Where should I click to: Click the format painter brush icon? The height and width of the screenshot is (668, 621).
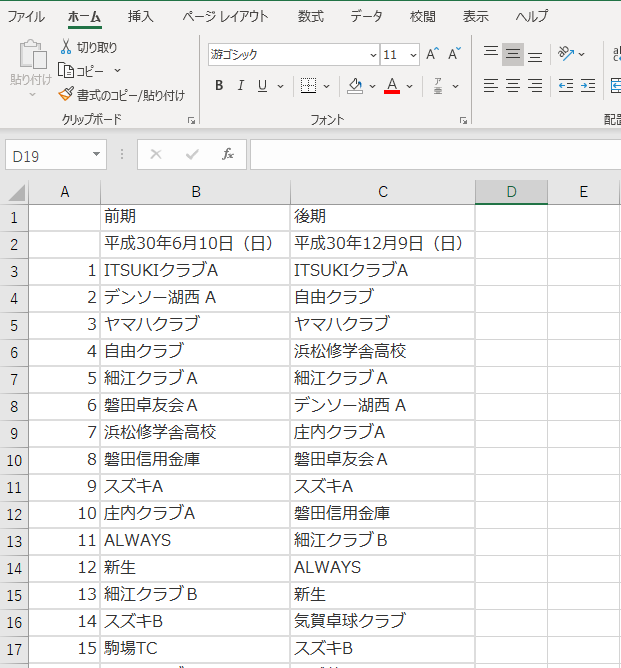pyautogui.click(x=66, y=95)
